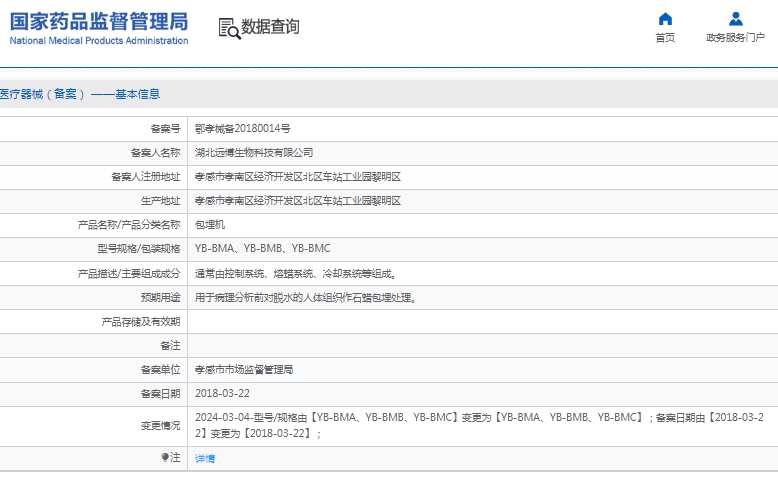778x479 pixels.
Task: Click the home (首页) house icon
Action: click(665, 19)
